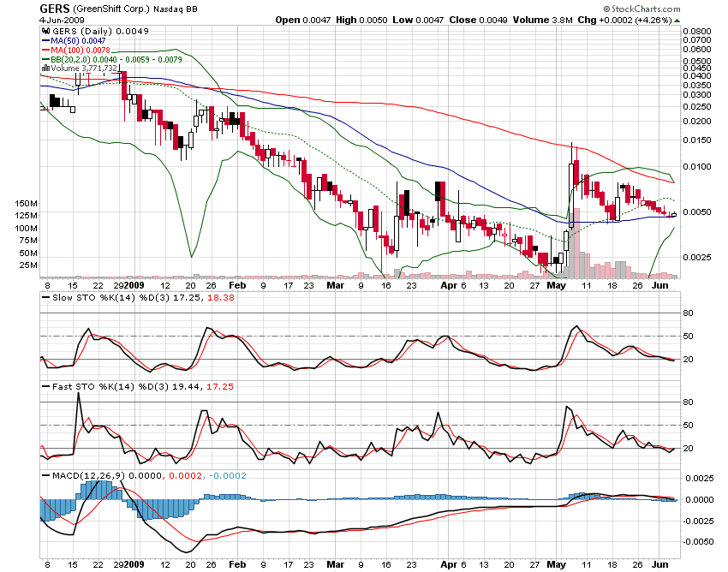Click the volume bars icon beside "Volume 3,771,732"
The height and width of the screenshot is (572, 728).
(45, 69)
